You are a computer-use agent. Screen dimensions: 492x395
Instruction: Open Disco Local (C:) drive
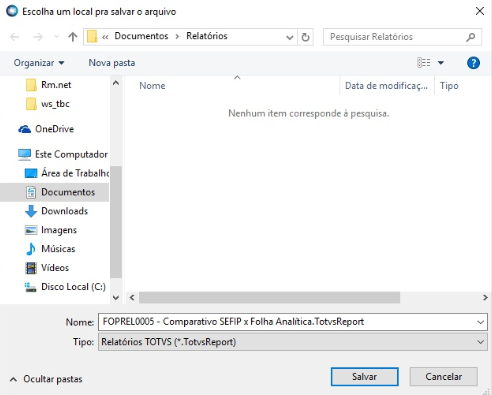point(73,287)
